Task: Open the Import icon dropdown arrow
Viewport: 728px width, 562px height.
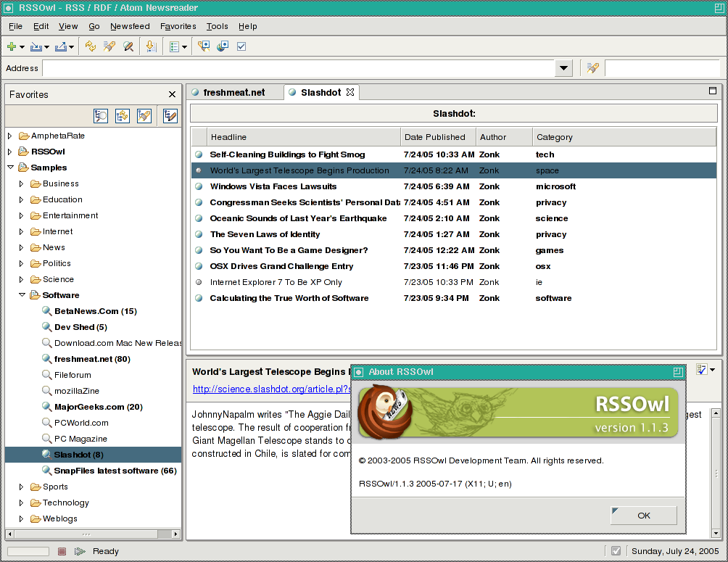Action: 46,47
